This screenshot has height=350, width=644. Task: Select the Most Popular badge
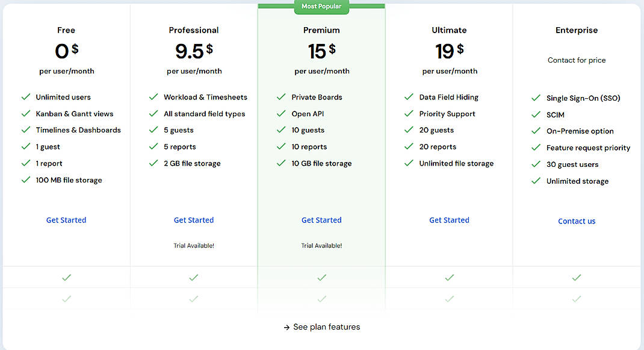click(x=321, y=5)
